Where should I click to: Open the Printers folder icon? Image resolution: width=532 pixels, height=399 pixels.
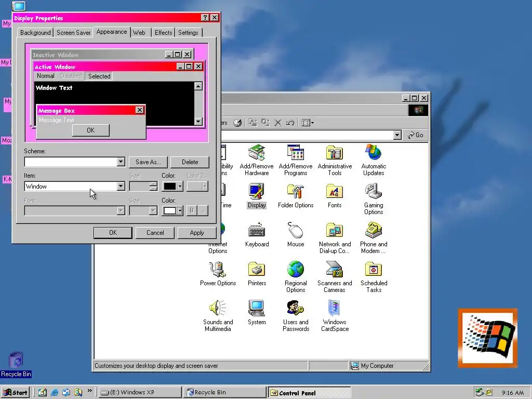(x=257, y=273)
